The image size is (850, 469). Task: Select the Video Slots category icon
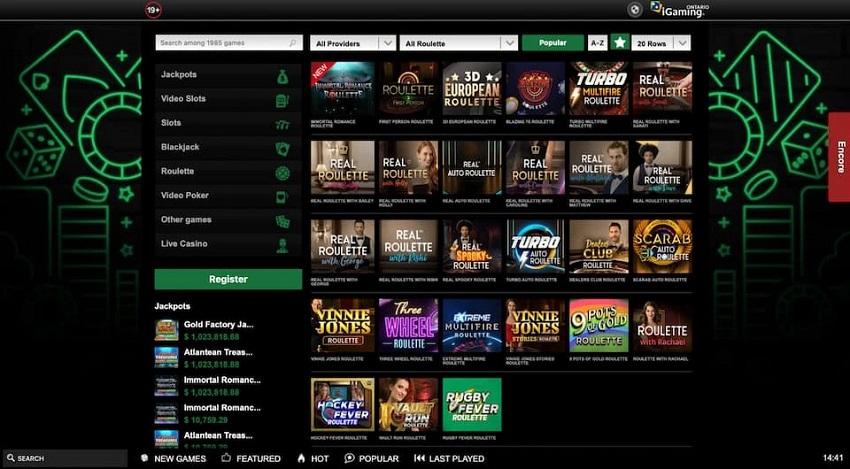[282, 100]
